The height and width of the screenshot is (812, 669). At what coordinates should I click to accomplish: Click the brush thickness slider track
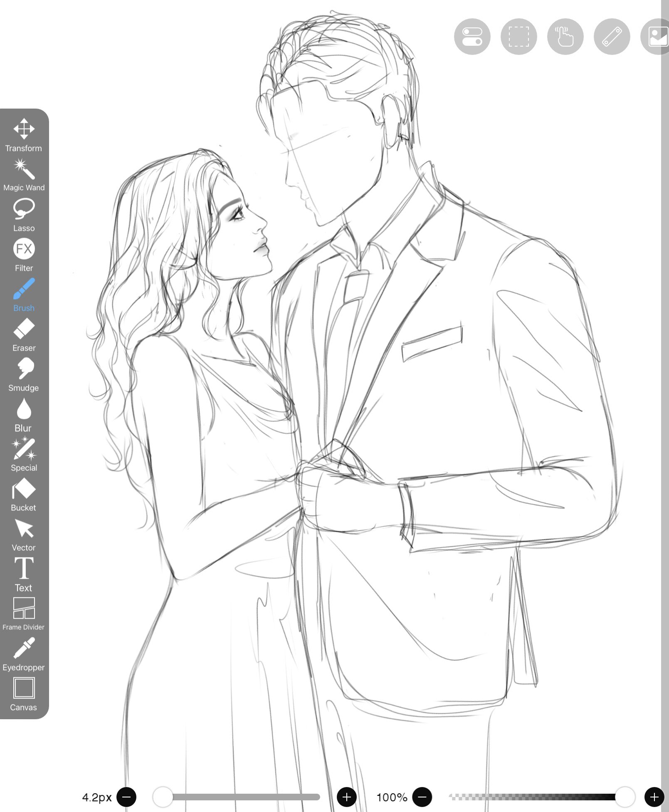(236, 797)
